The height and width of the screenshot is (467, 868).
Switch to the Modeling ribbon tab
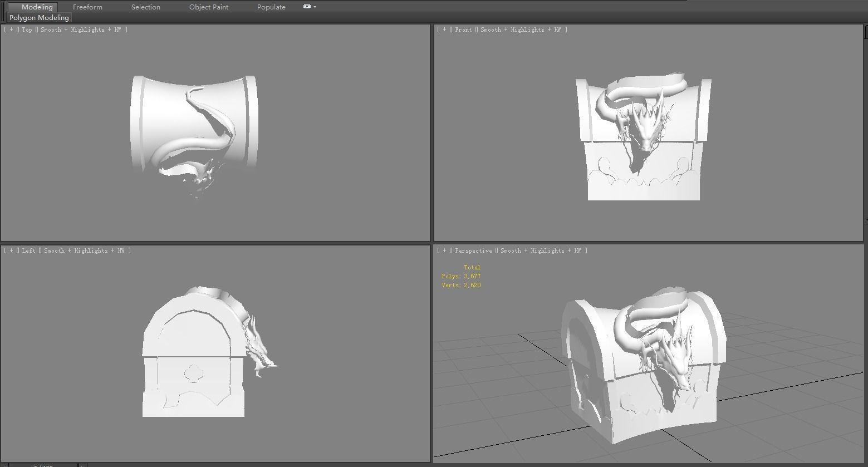coord(37,7)
